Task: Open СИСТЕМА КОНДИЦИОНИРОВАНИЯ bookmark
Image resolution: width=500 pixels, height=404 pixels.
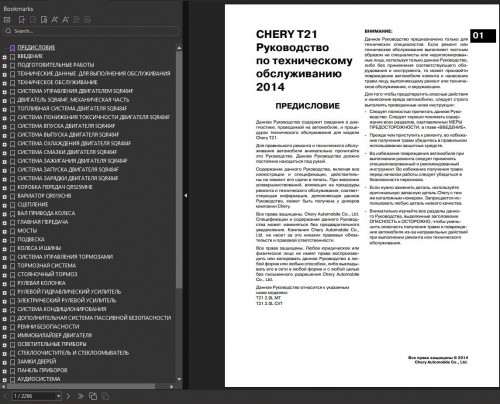Action: tap(62, 309)
